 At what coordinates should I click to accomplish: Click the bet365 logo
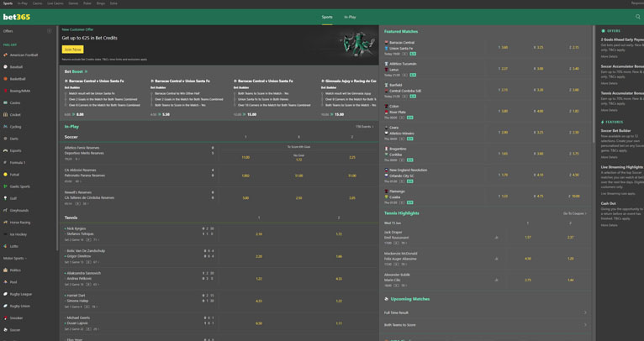click(x=16, y=17)
